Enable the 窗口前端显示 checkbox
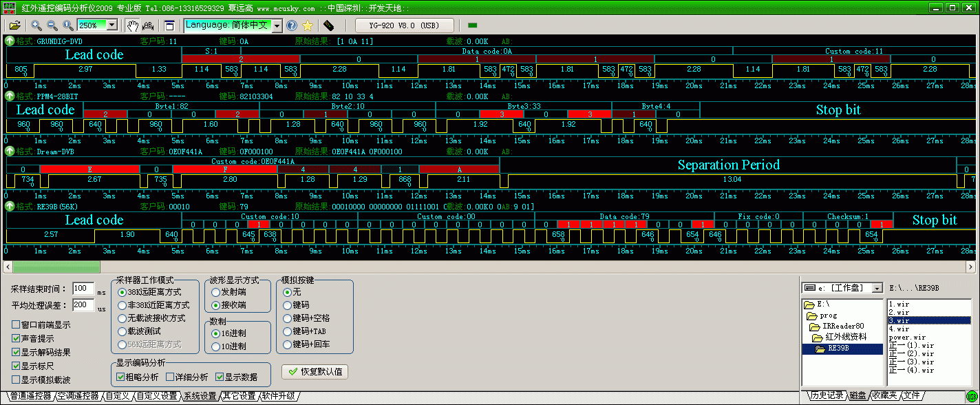Image resolution: width=980 pixels, height=405 pixels. pos(16,324)
